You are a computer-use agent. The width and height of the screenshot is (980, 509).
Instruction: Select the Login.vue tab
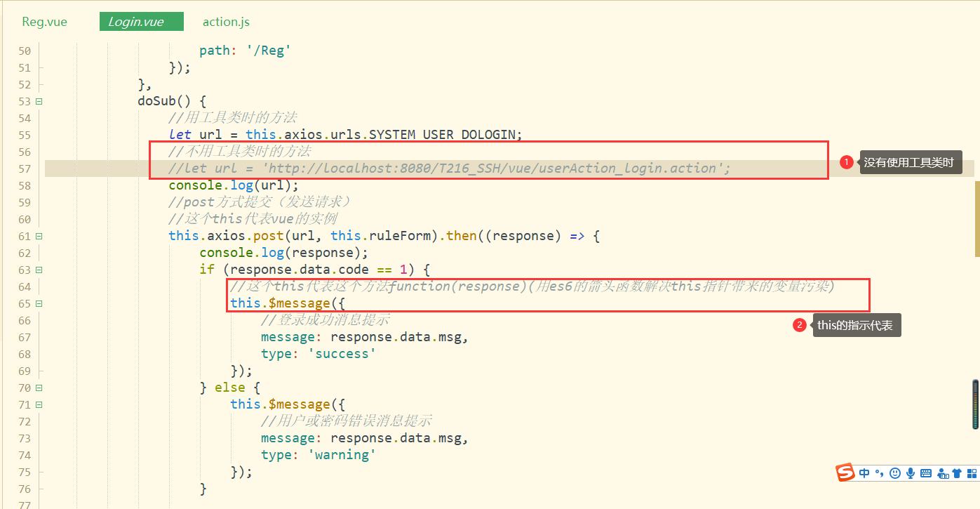(x=141, y=22)
